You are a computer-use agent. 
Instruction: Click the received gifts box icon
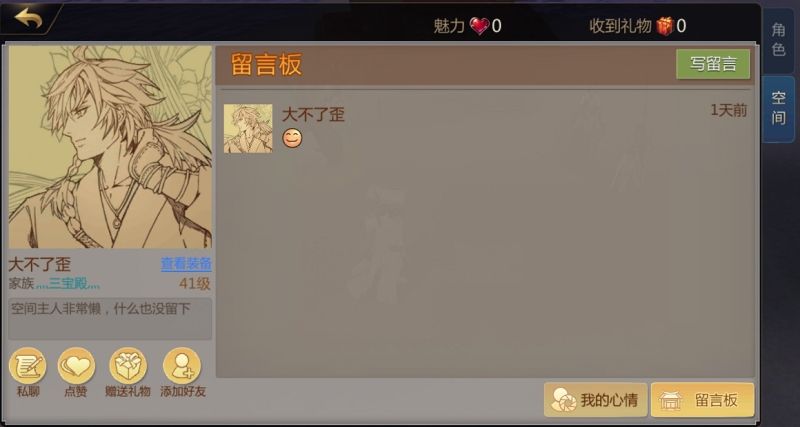(x=665, y=26)
